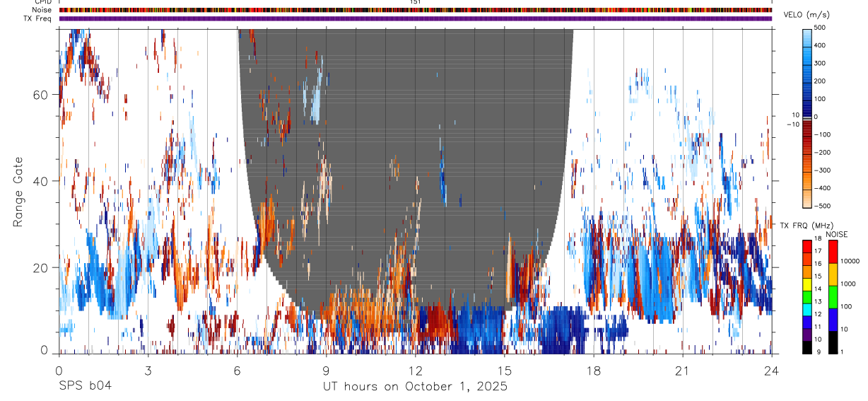Click the 21 tick label on UT hours axis
868x401 pixels.
[x=682, y=371]
